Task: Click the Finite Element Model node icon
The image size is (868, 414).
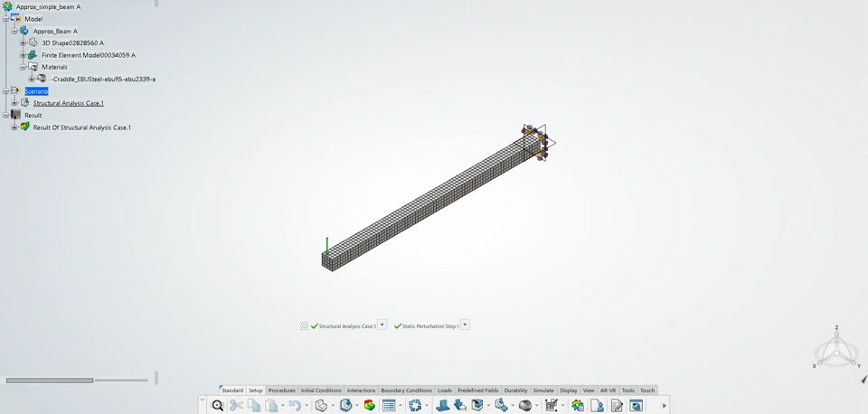Action: [x=33, y=55]
